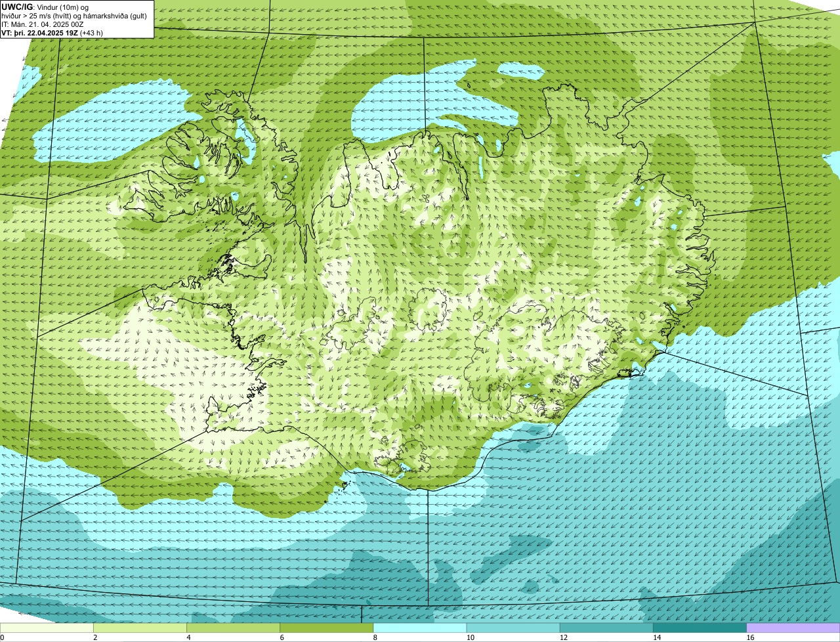The image size is (840, 642).
Task: Click the dark teal 14–16 legend swatch
Action: [700, 628]
